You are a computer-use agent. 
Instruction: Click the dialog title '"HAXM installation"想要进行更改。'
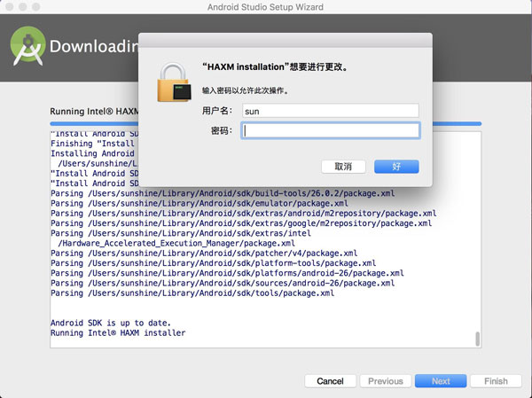(275, 66)
